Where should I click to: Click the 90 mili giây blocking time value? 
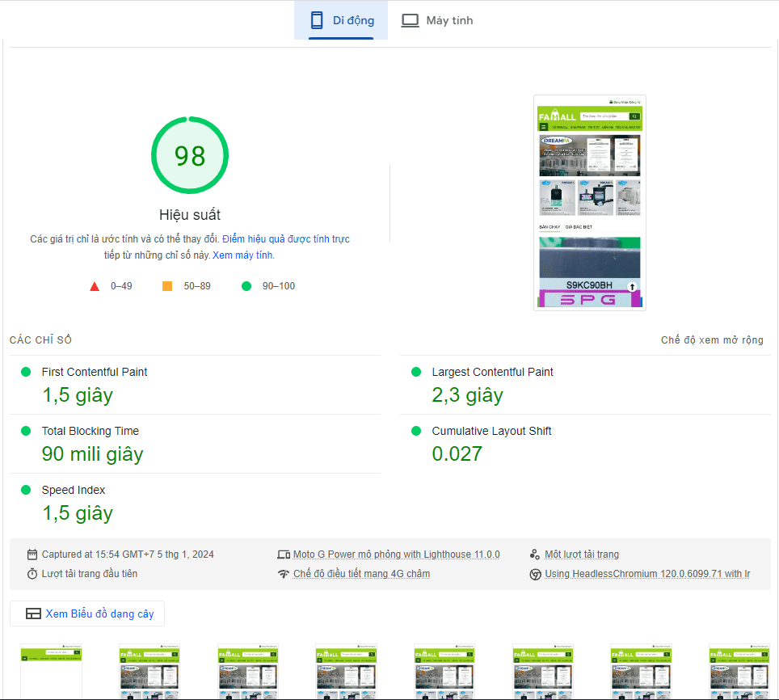[92, 454]
